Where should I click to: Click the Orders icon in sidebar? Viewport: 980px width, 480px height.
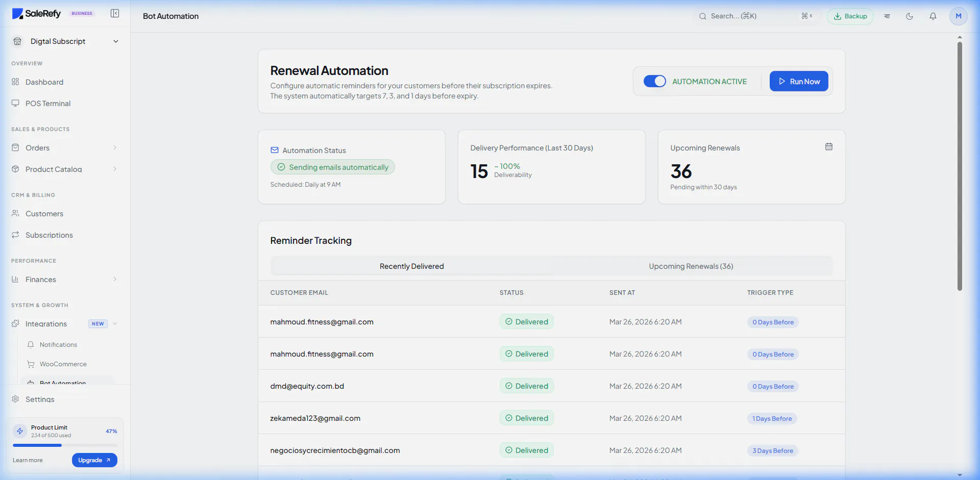[x=15, y=147]
